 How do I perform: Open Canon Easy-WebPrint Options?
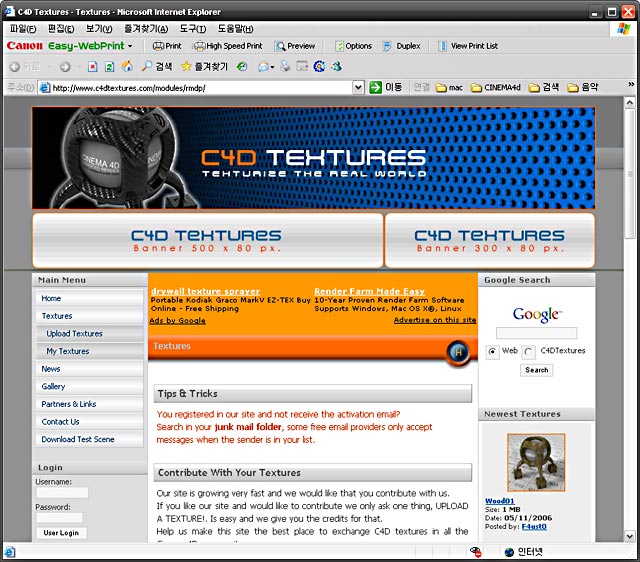[x=353, y=46]
